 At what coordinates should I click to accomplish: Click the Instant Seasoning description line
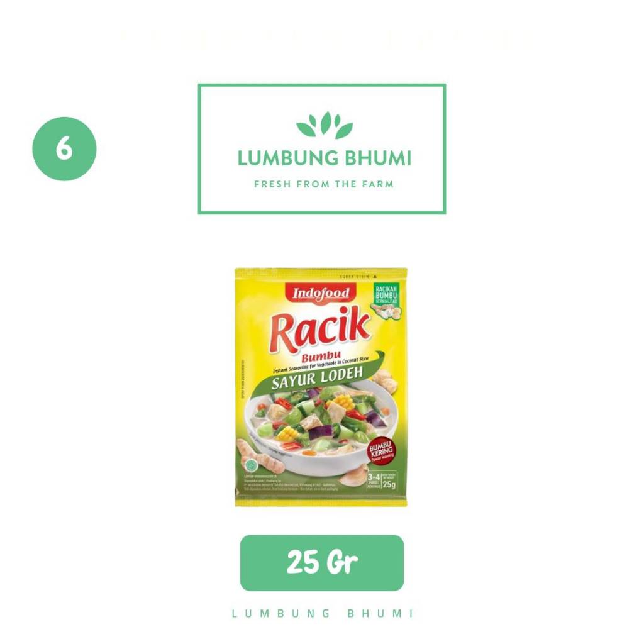pos(321,365)
